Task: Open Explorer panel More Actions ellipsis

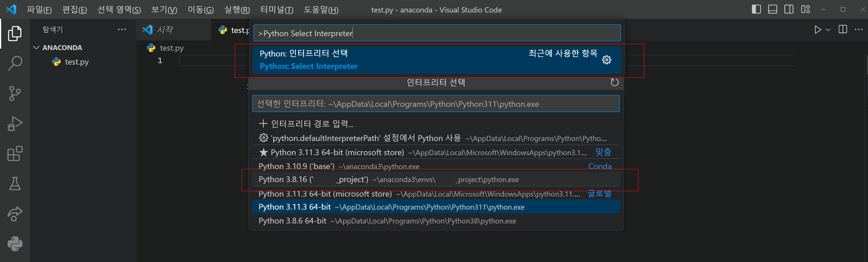Action: coord(122,30)
